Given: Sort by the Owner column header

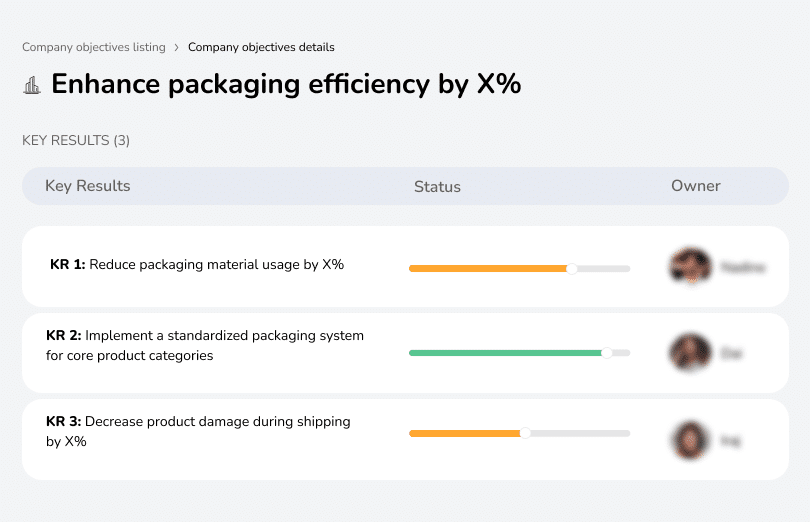Looking at the screenshot, I should click(x=696, y=186).
